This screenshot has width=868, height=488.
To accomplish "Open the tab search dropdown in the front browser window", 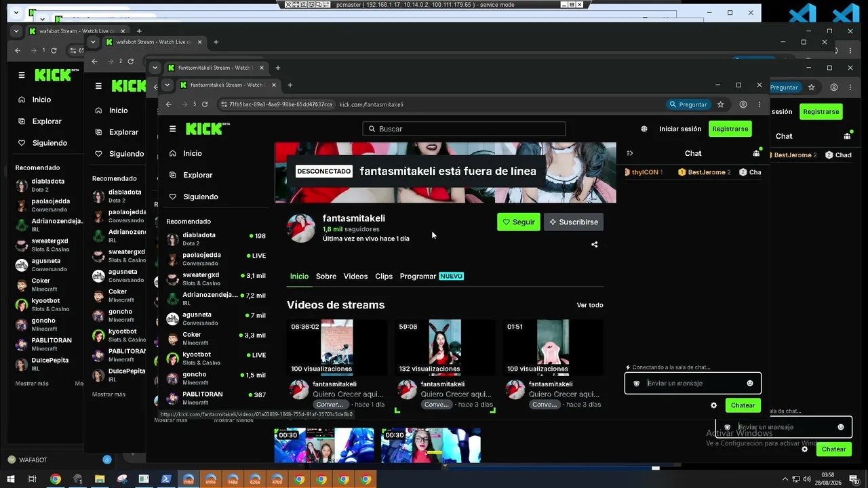I will [x=167, y=85].
